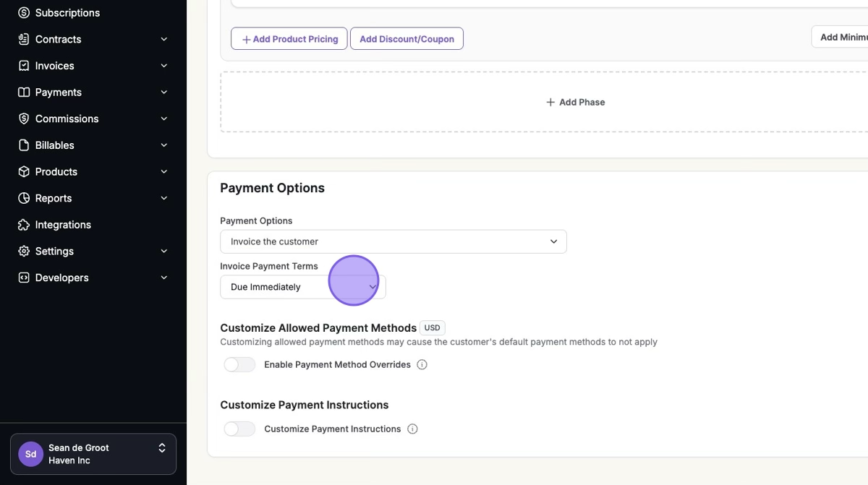This screenshot has width=868, height=485.
Task: Click the Add Product Pricing button
Action: pyautogui.click(x=289, y=39)
